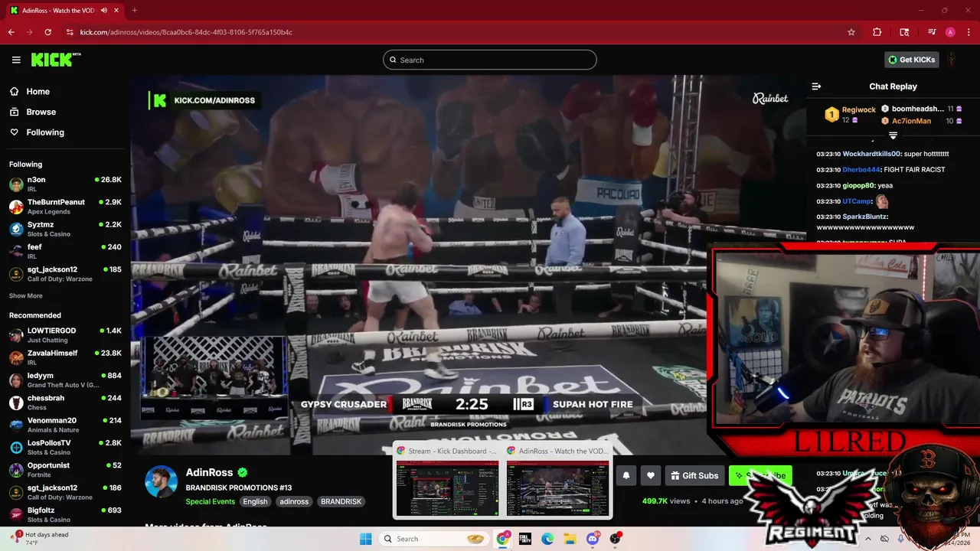Viewport: 980px width, 551px height.
Task: Go forward in browser history
Action: 30,32
